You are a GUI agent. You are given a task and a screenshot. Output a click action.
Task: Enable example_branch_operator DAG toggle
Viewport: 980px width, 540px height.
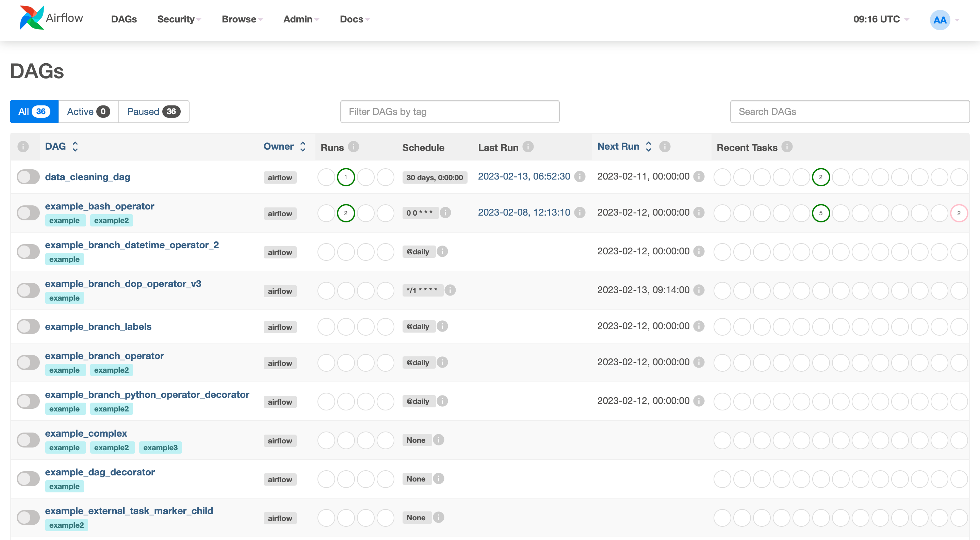click(28, 363)
